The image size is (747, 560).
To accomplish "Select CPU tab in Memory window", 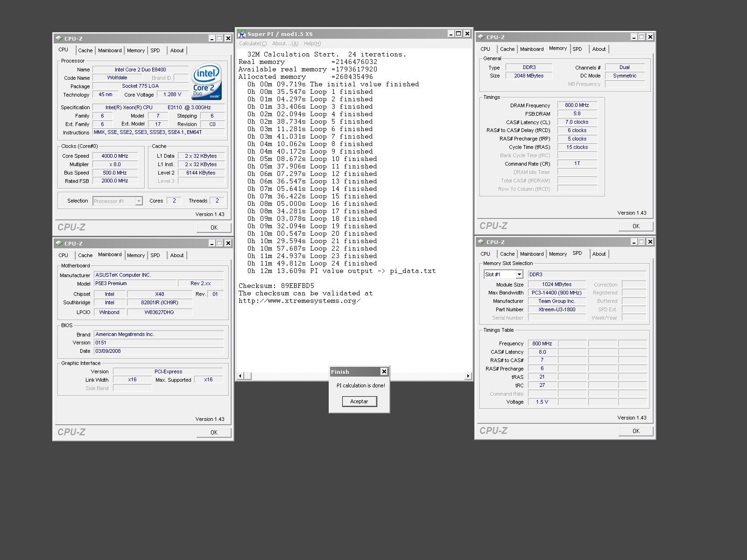I will point(486,49).
